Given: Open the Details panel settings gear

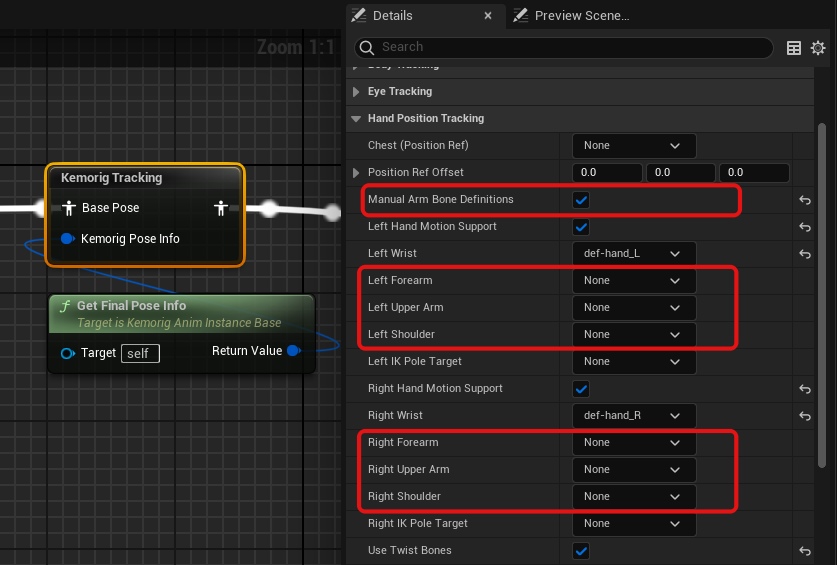Looking at the screenshot, I should click(x=818, y=48).
